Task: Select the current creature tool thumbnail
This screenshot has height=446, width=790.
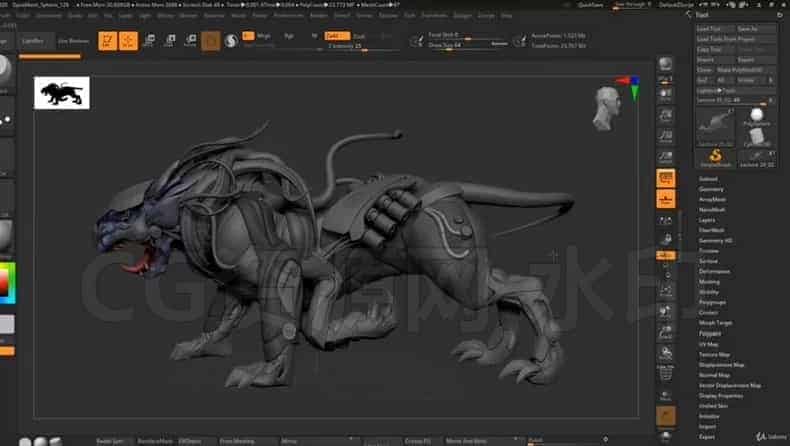Action: [x=715, y=126]
